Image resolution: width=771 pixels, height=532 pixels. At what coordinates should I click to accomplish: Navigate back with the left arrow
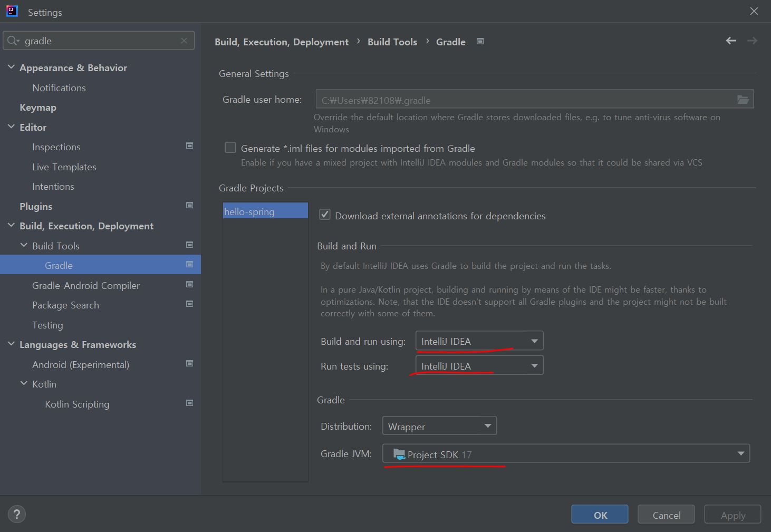731,41
